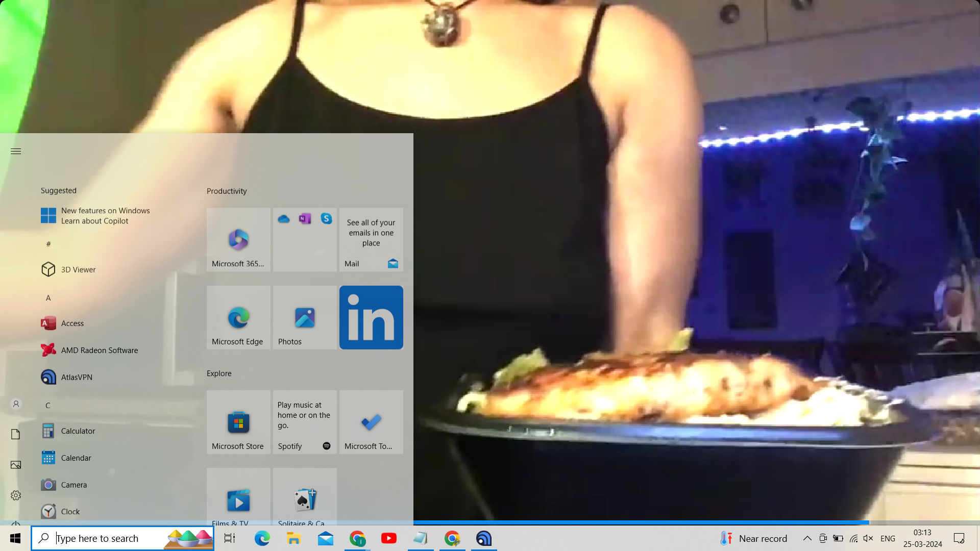
Task: Expand the Start menu hamburger icon
Action: tap(16, 151)
